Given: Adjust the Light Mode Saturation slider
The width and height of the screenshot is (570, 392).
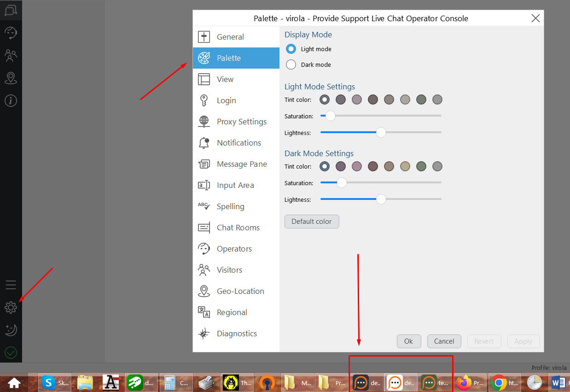Looking at the screenshot, I should point(330,116).
